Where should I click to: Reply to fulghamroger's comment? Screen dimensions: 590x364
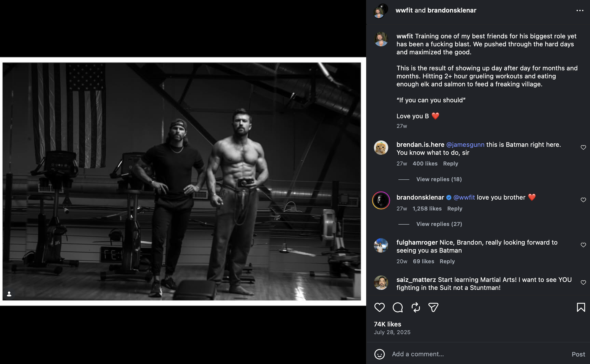pyautogui.click(x=447, y=261)
